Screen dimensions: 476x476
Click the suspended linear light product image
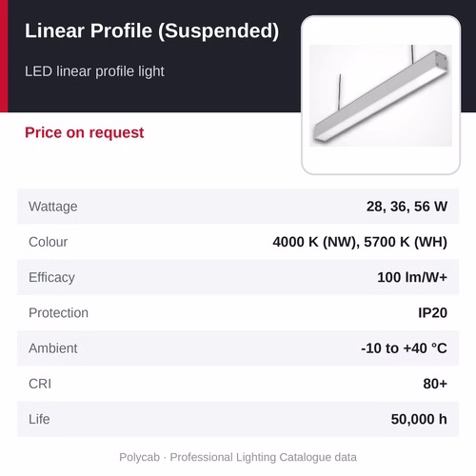[381, 95]
